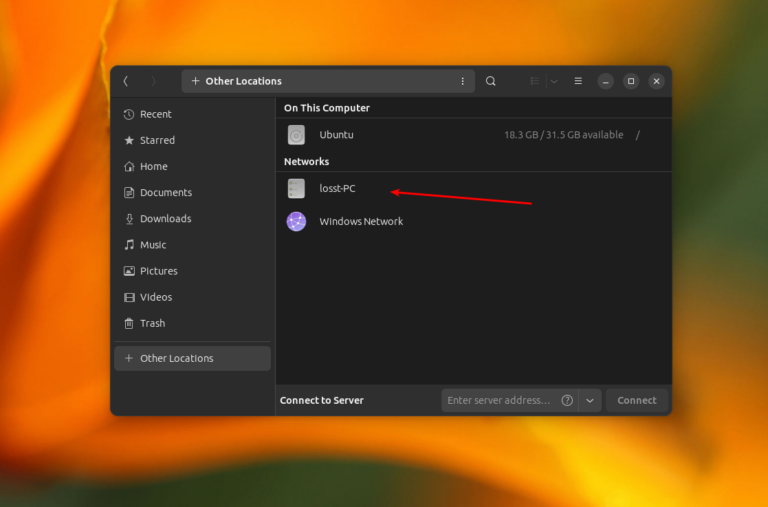Minimize the Files window
This screenshot has width=768, height=507.
pyautogui.click(x=605, y=81)
